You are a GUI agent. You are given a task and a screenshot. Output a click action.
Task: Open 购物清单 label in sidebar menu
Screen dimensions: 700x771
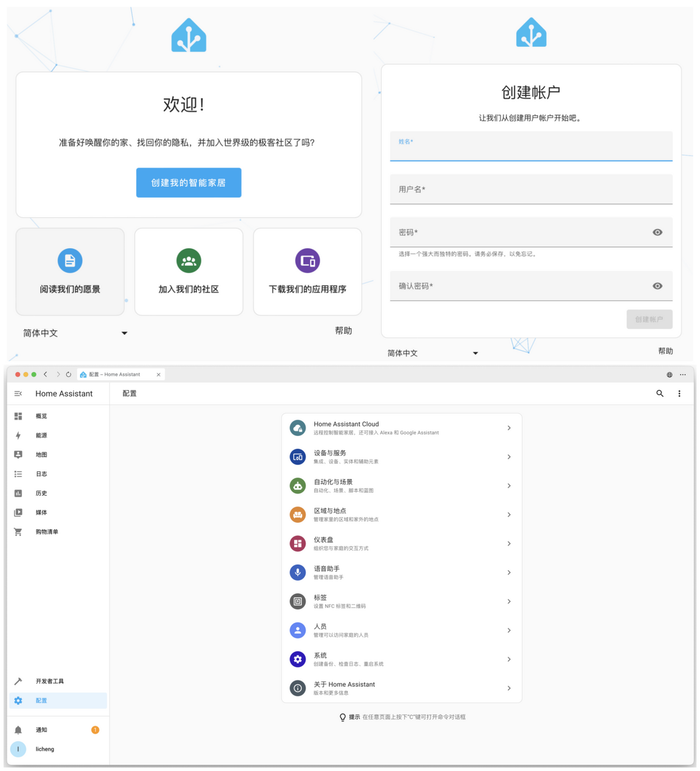click(x=47, y=532)
